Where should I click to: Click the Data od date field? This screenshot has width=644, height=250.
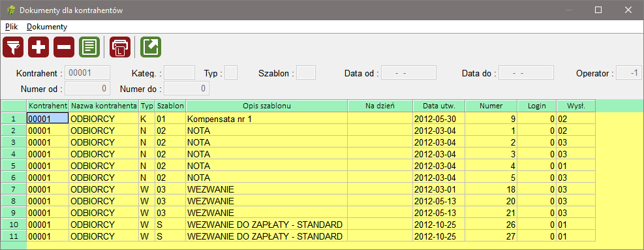tap(408, 72)
